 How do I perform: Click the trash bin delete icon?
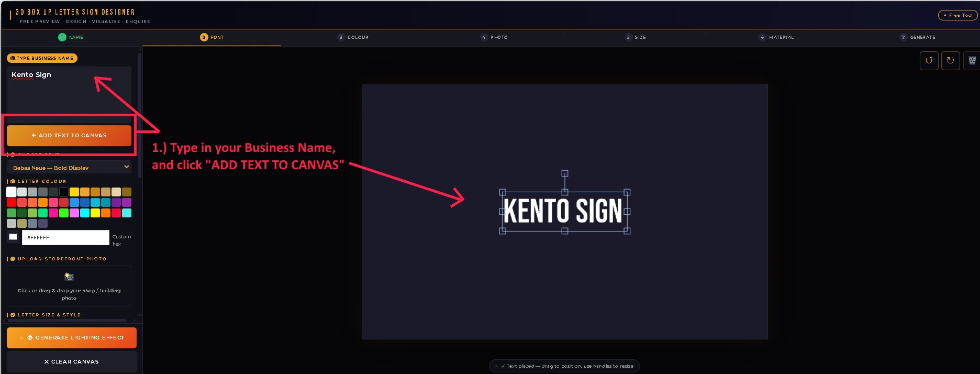(x=972, y=61)
